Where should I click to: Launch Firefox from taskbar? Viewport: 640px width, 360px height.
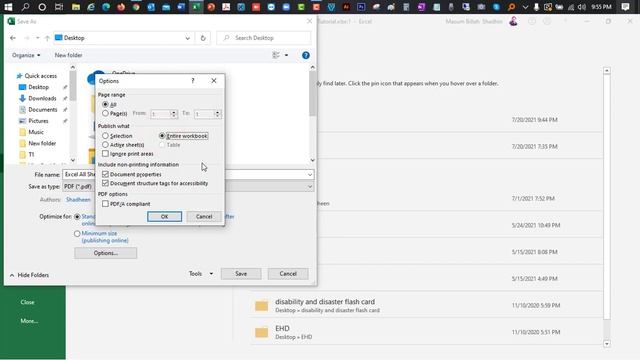click(x=121, y=7)
